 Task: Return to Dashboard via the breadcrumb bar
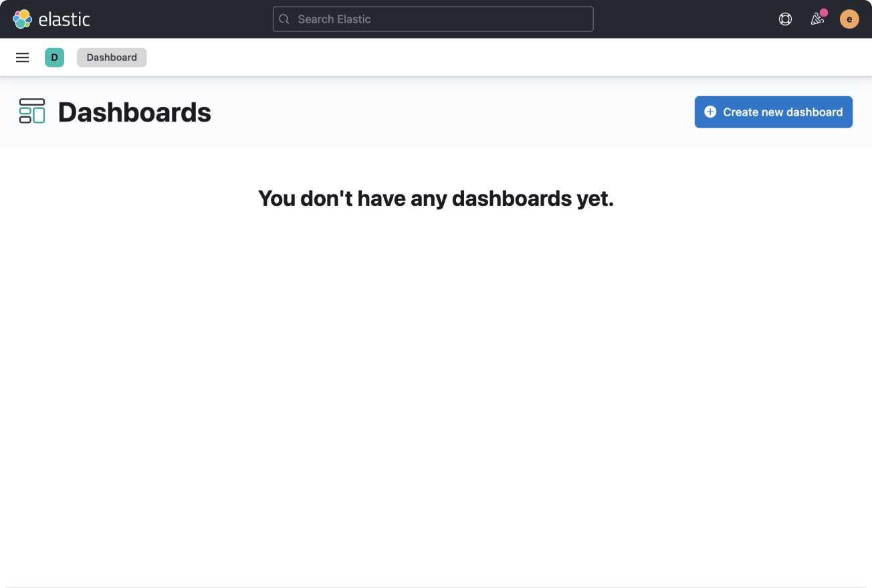[x=111, y=57]
